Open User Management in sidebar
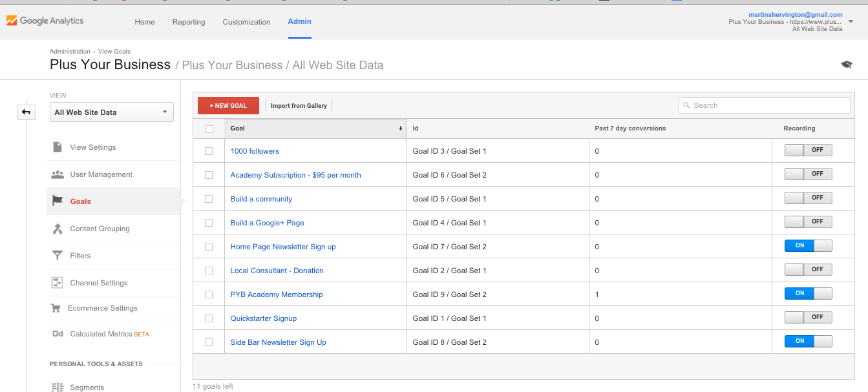868x392 pixels. [101, 174]
